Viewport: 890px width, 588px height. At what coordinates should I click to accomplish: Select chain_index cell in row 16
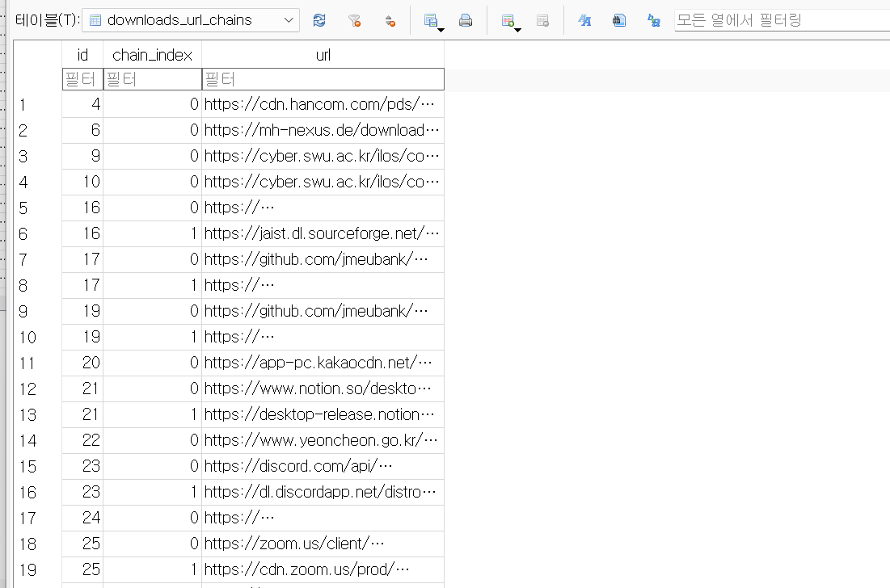pyautogui.click(x=153, y=492)
